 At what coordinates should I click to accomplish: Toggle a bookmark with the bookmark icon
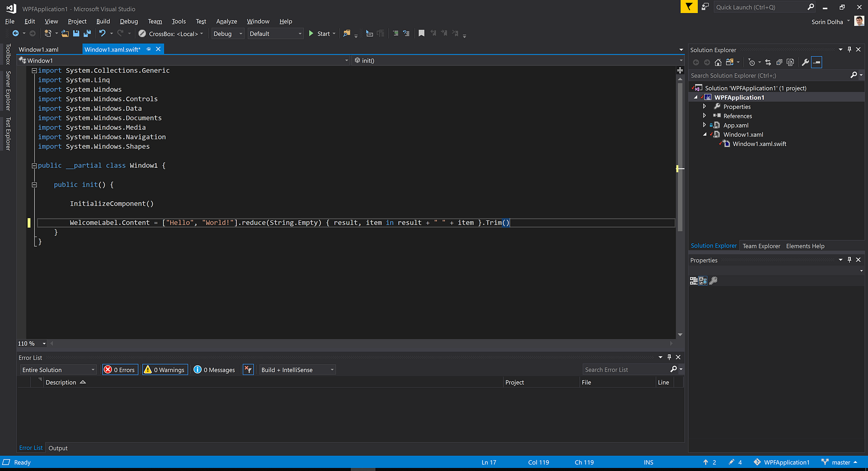click(422, 34)
